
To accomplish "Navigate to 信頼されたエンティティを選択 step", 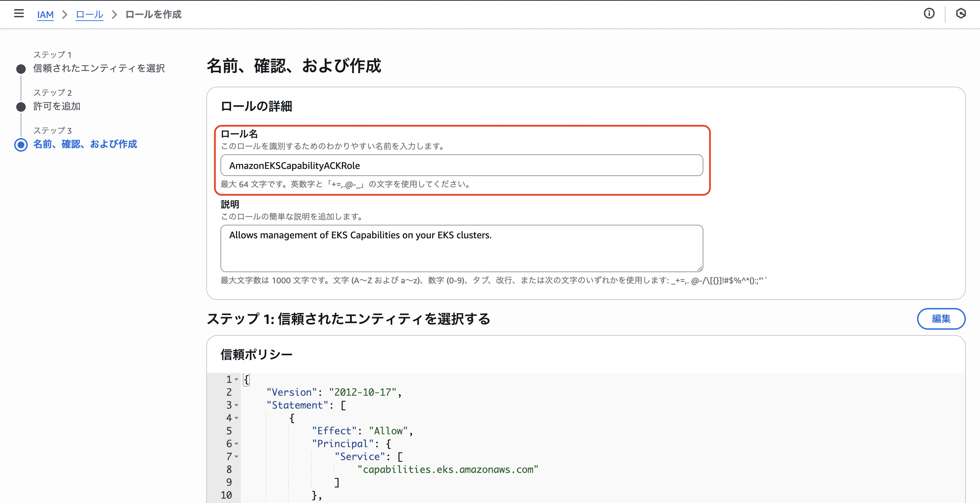I will [x=98, y=68].
